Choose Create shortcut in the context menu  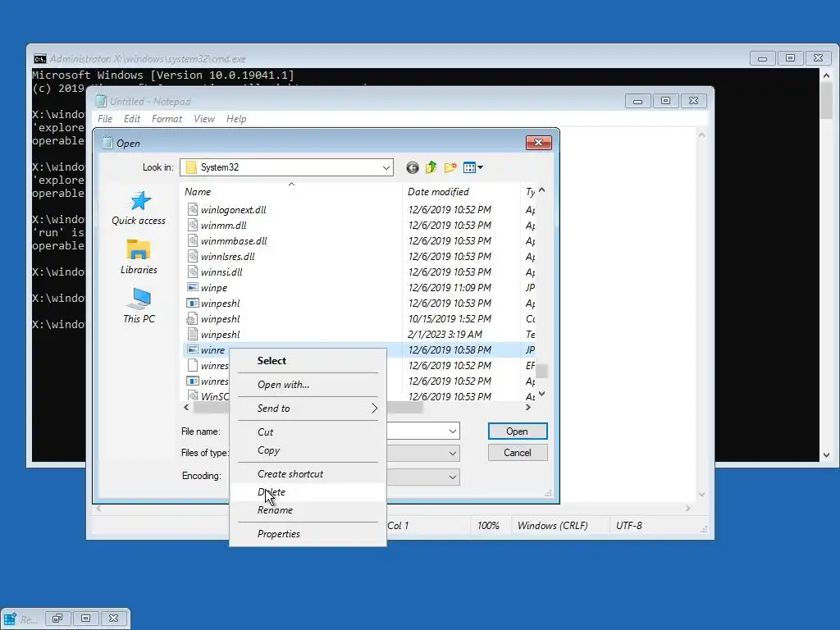coord(308,473)
